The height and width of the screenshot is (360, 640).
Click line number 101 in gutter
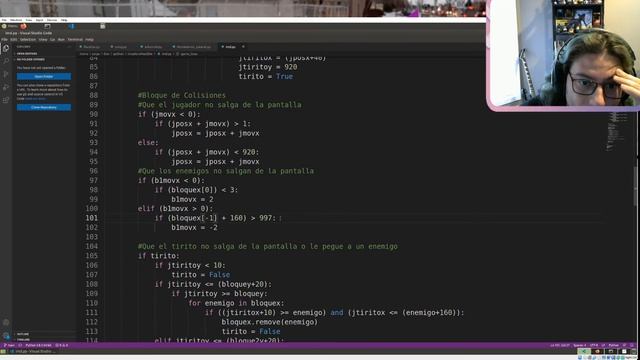92,218
